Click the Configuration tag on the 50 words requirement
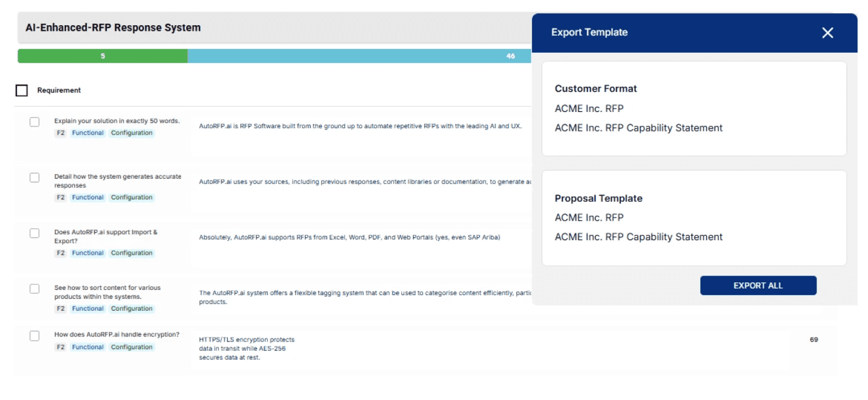Screen dimensions: 868x400 (x=131, y=133)
